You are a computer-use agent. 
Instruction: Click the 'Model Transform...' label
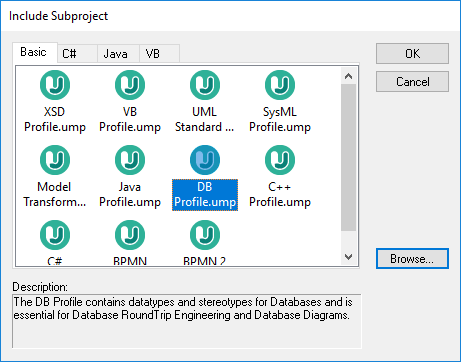[x=55, y=194]
